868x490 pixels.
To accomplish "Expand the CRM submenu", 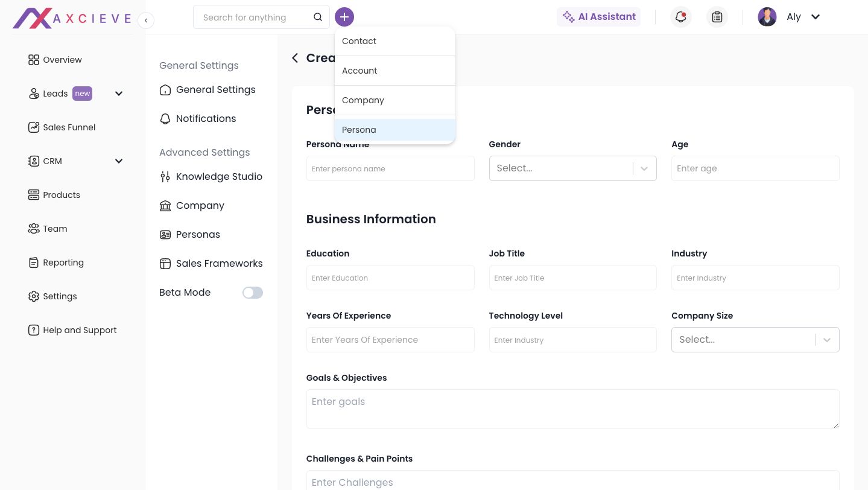I will tap(119, 161).
